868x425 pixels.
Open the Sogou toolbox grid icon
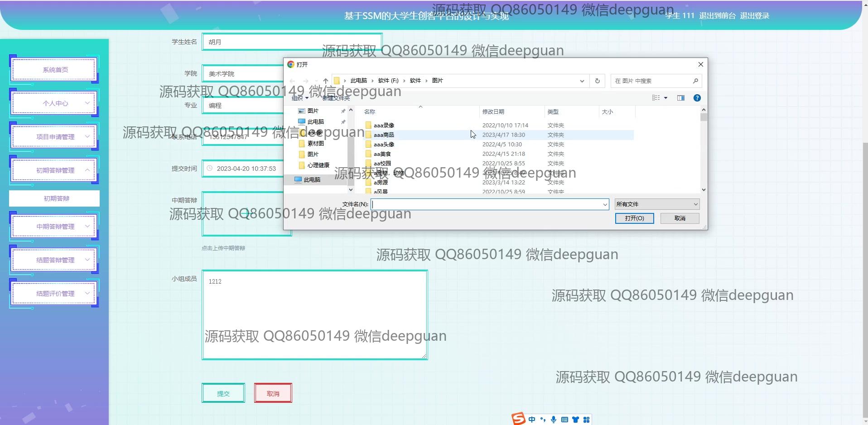pos(586,420)
